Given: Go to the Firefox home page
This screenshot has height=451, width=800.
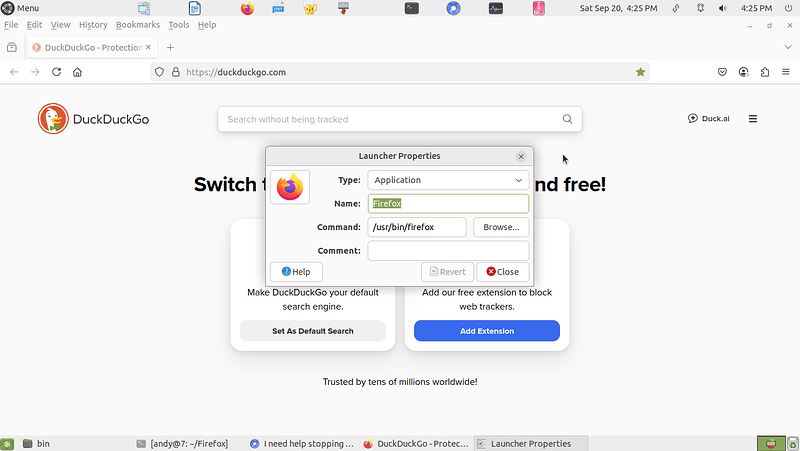Looking at the screenshot, I should click(77, 72).
